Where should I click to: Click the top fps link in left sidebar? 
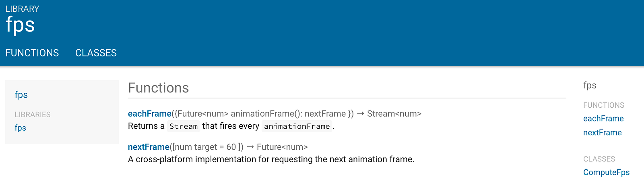21,95
